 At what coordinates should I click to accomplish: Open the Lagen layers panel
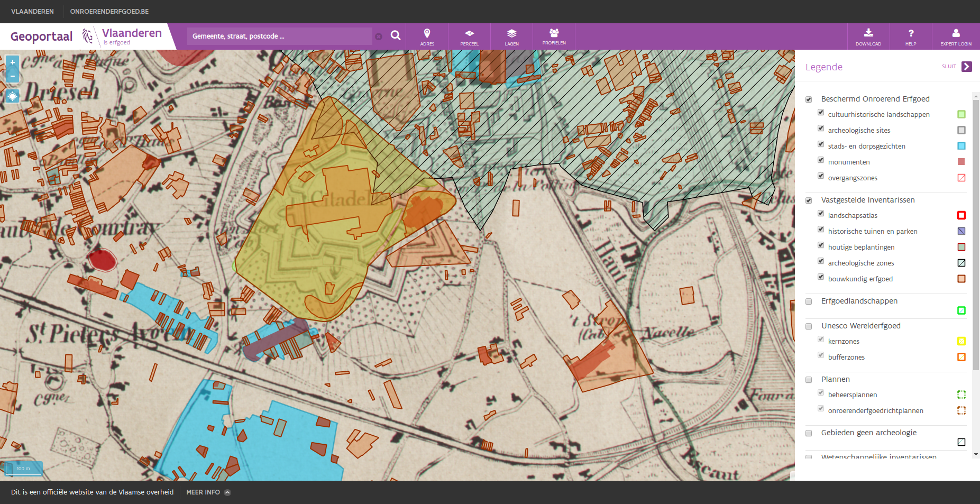511,36
